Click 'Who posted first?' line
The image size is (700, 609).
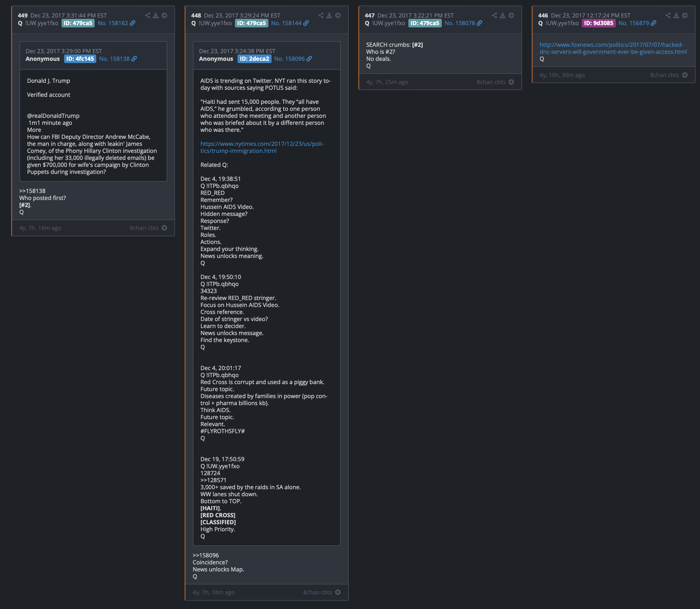point(42,198)
